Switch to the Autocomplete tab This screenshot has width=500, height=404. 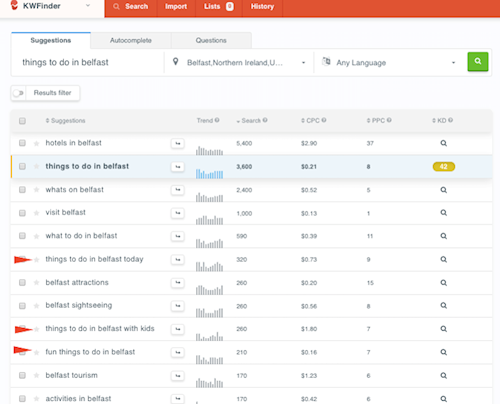(131, 40)
